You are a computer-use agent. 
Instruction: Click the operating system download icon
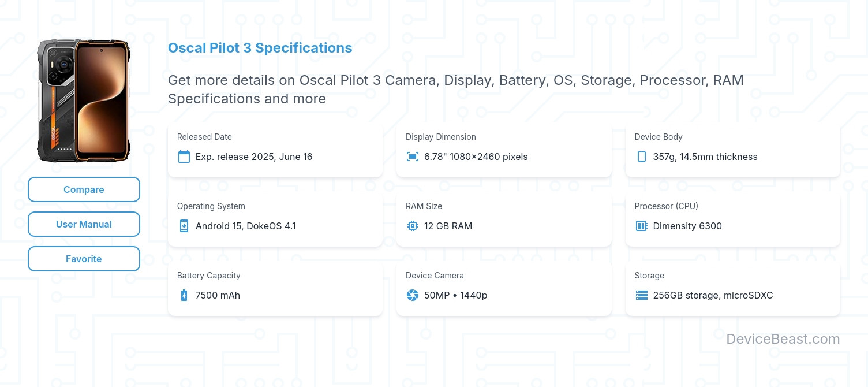tap(184, 226)
